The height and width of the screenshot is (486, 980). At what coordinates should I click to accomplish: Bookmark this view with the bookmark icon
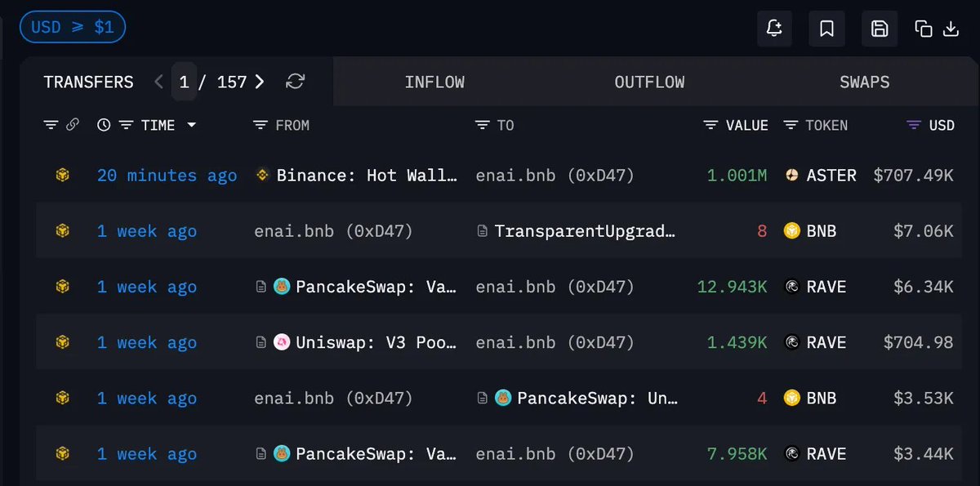[826, 29]
